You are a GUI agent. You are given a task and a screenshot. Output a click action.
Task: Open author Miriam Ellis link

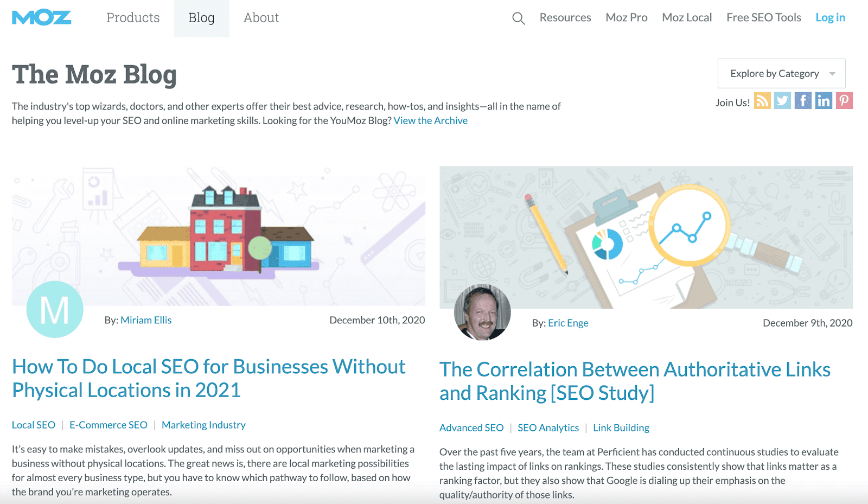pos(146,320)
